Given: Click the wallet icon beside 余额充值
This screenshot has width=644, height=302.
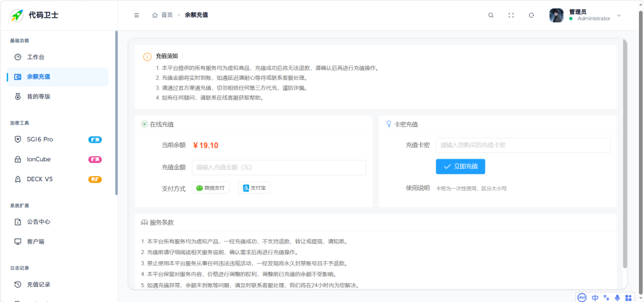Looking at the screenshot, I should [18, 77].
